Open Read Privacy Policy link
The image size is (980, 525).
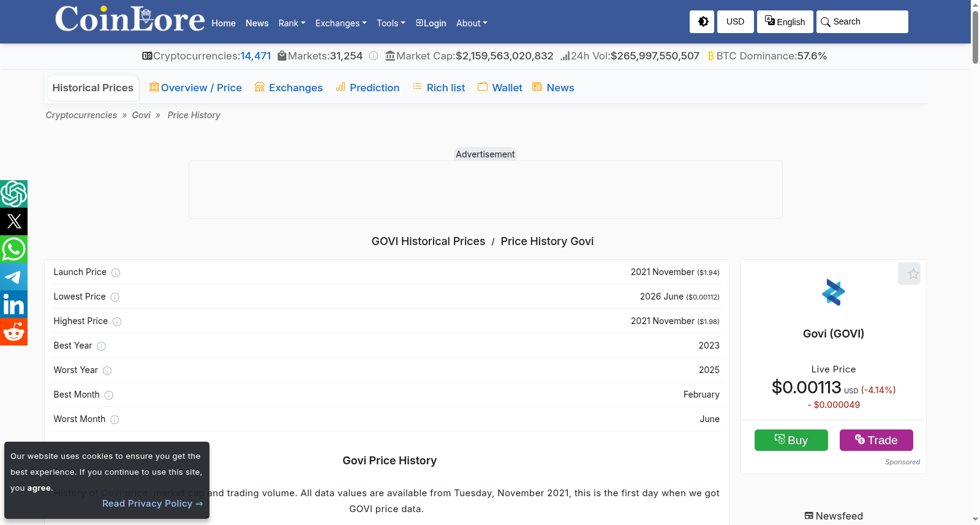tap(153, 504)
